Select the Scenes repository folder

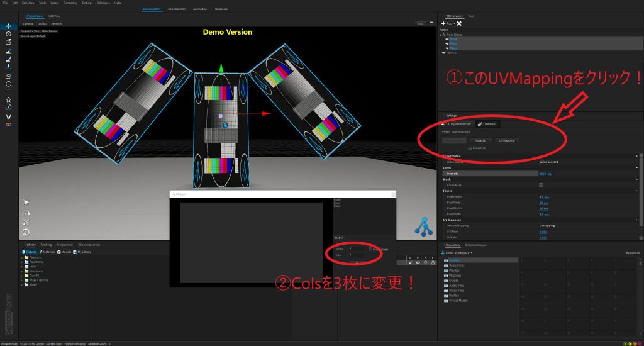coord(454,260)
